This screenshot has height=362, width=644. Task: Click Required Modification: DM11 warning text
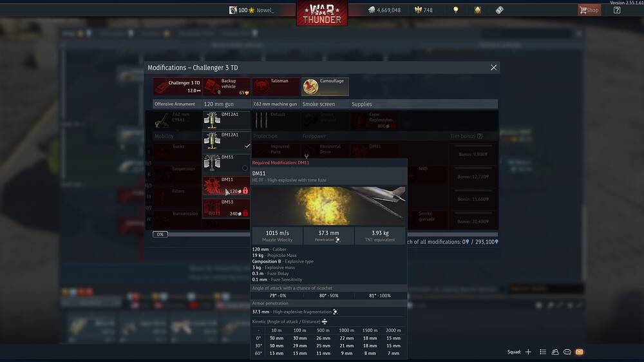click(281, 163)
